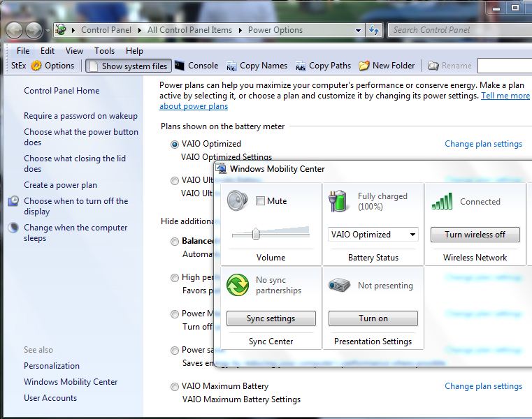Check the Mute checkbox
Viewport: 532px width, 419px height.
click(260, 200)
